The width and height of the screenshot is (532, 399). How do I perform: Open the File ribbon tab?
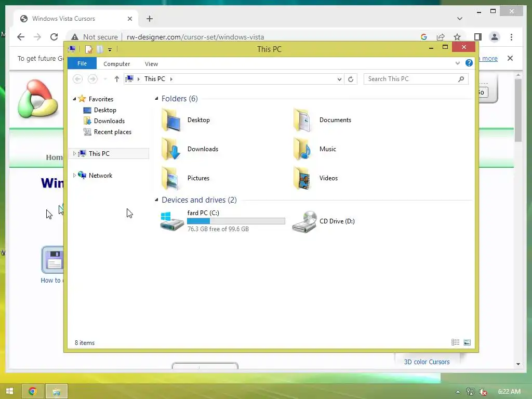(x=82, y=63)
